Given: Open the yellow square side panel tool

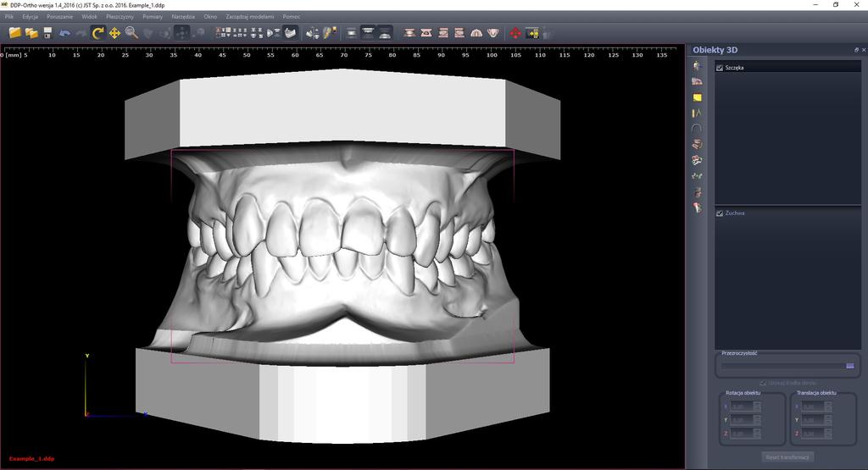Looking at the screenshot, I should tap(697, 97).
